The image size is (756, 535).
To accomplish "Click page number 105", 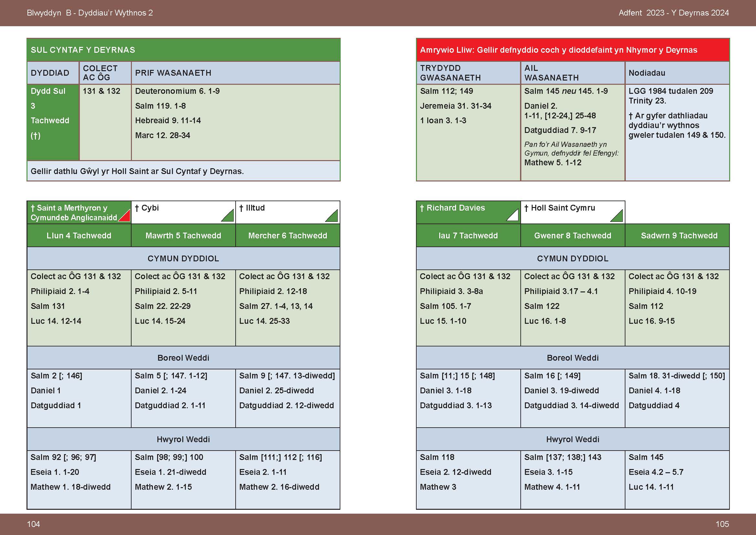I will point(722,524).
